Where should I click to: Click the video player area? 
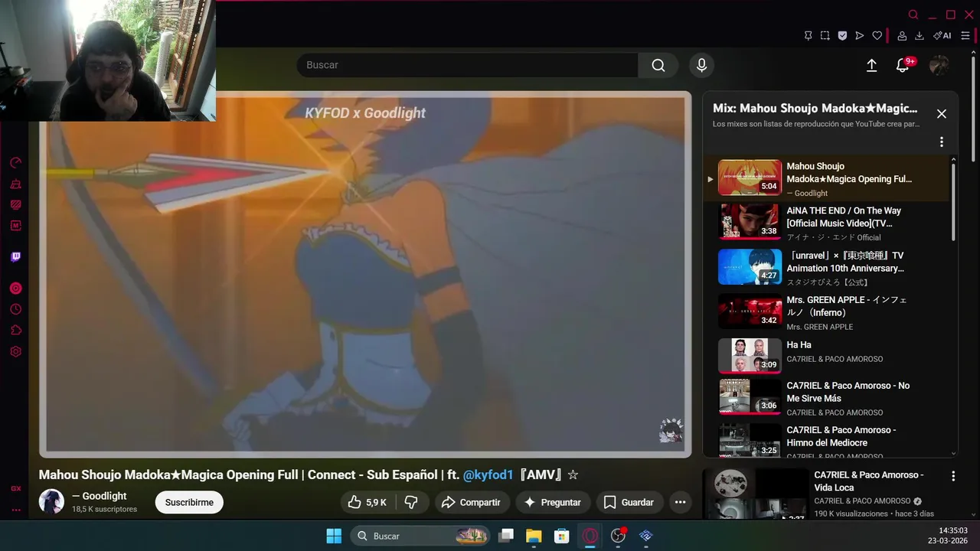[x=365, y=274]
